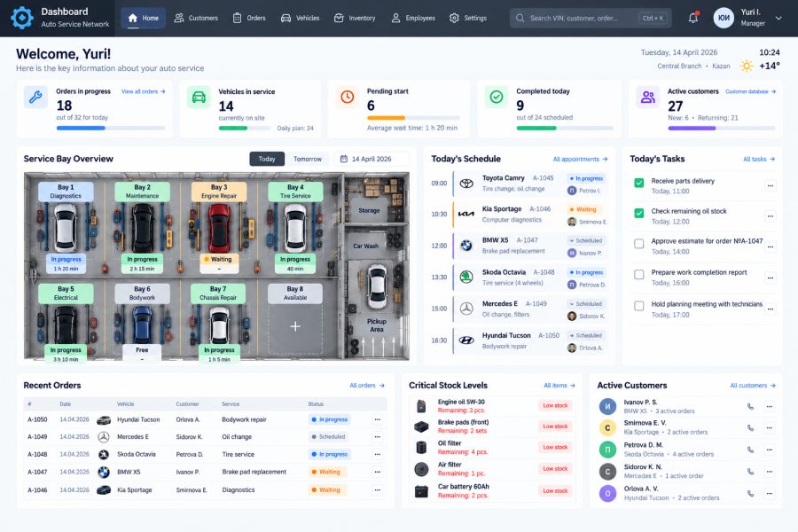Check Approve estimate for order A-1047

coord(639,243)
